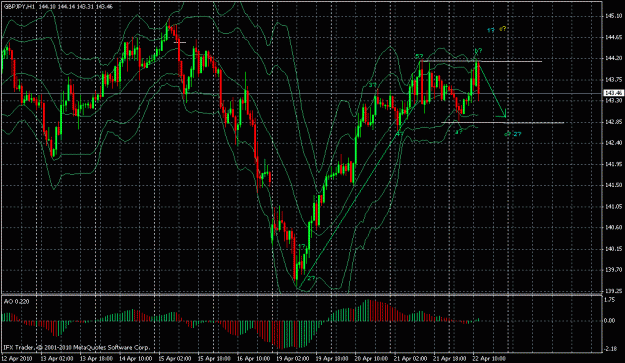The width and height of the screenshot is (625, 363).
Task: Click the 145.10 price axis label
Action: tap(613, 16)
